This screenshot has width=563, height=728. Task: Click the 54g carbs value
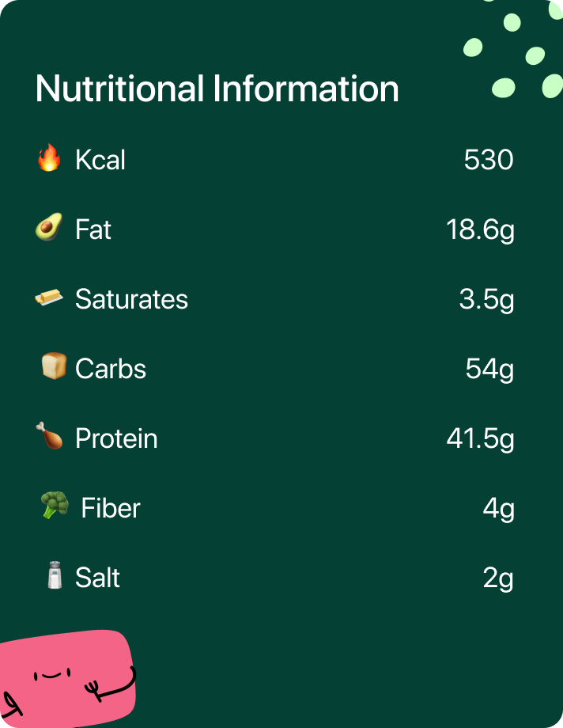coord(489,369)
